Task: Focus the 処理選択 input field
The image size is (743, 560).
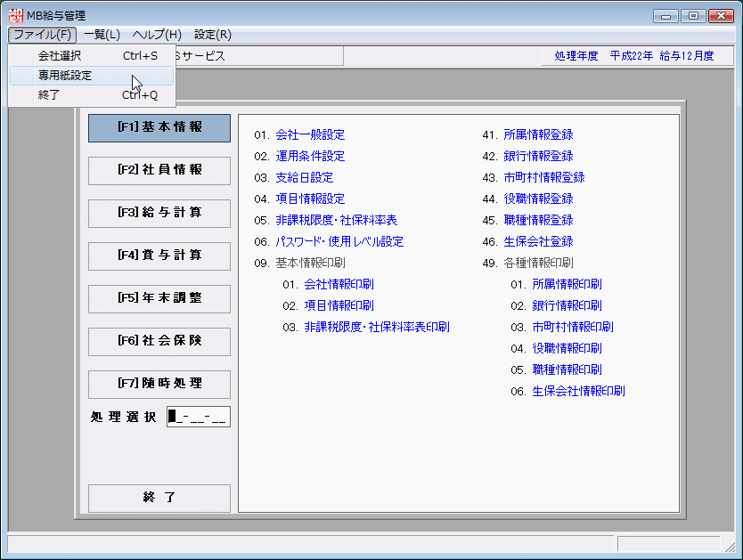Action: coord(199,417)
